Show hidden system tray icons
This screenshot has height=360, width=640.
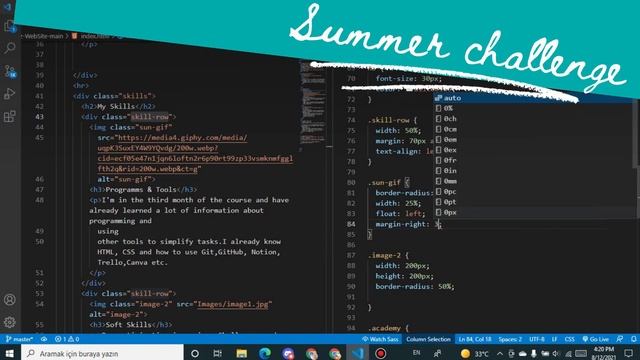[x=500, y=353]
